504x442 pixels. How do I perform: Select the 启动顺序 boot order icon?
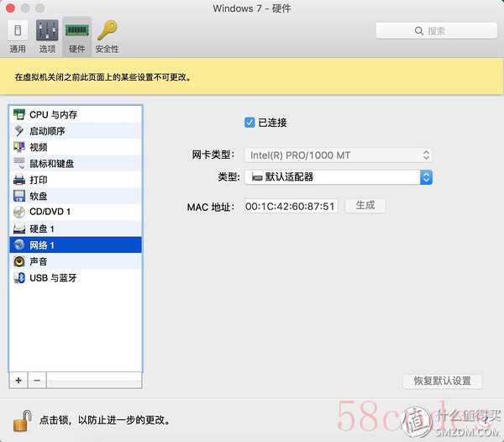(19, 131)
